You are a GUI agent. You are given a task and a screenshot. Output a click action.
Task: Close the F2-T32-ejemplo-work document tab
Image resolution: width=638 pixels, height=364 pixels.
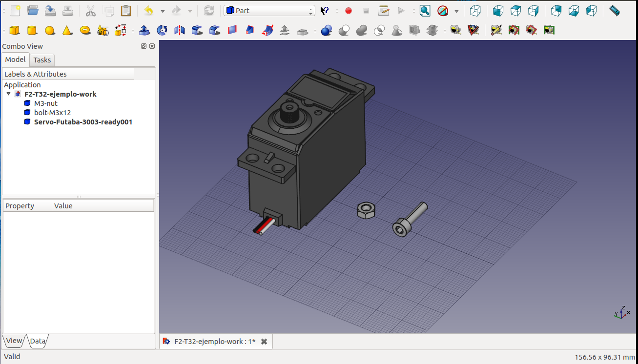pyautogui.click(x=264, y=342)
